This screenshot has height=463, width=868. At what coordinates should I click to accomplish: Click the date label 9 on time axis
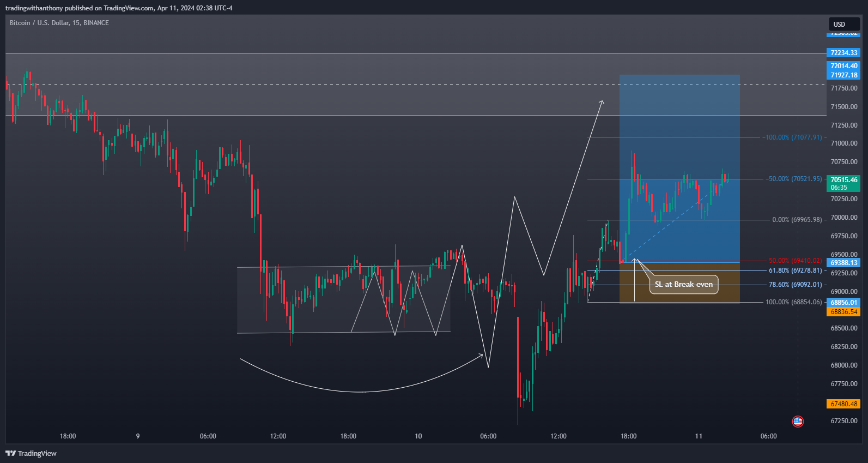pyautogui.click(x=138, y=436)
